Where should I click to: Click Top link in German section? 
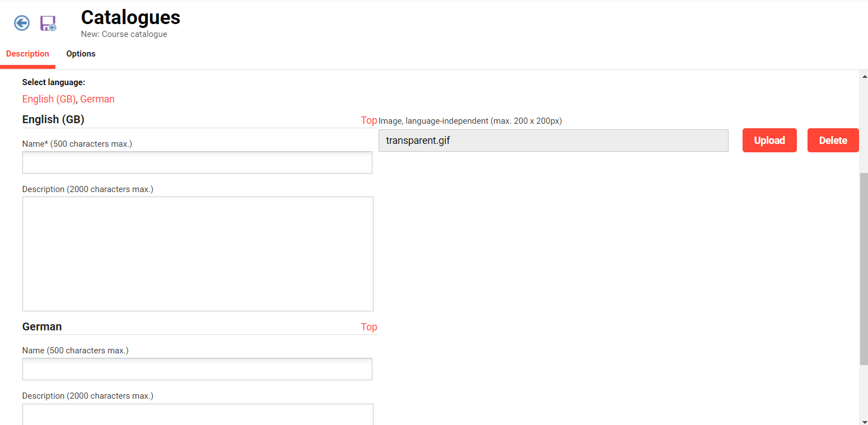(x=369, y=326)
